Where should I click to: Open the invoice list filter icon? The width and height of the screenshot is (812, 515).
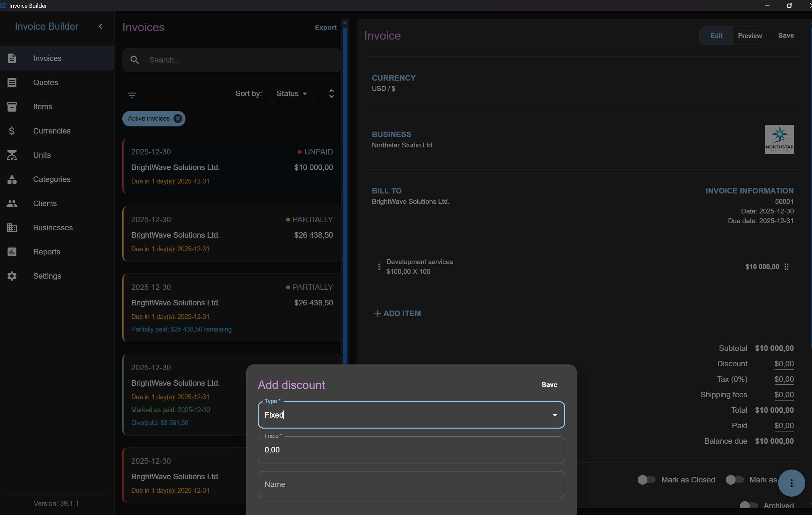point(132,95)
